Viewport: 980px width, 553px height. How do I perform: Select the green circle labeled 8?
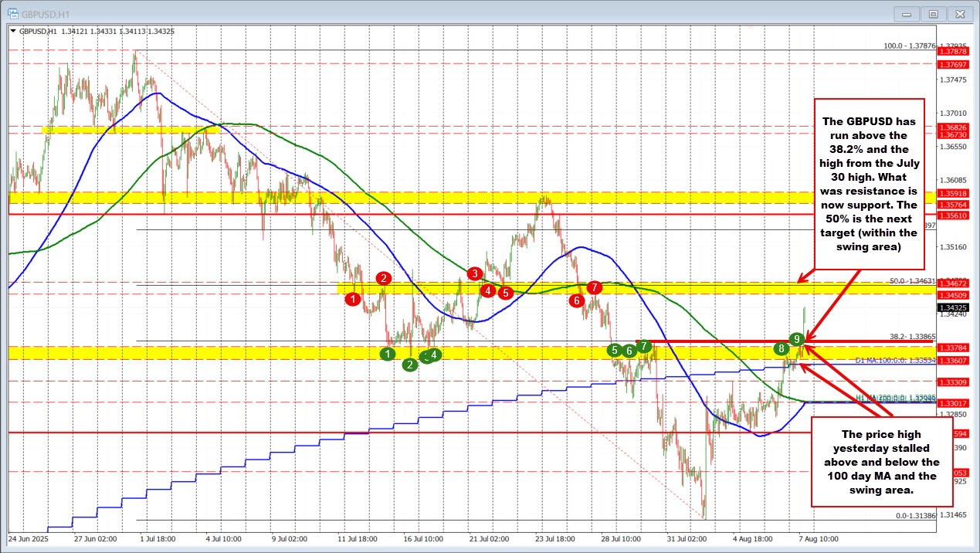tap(782, 348)
